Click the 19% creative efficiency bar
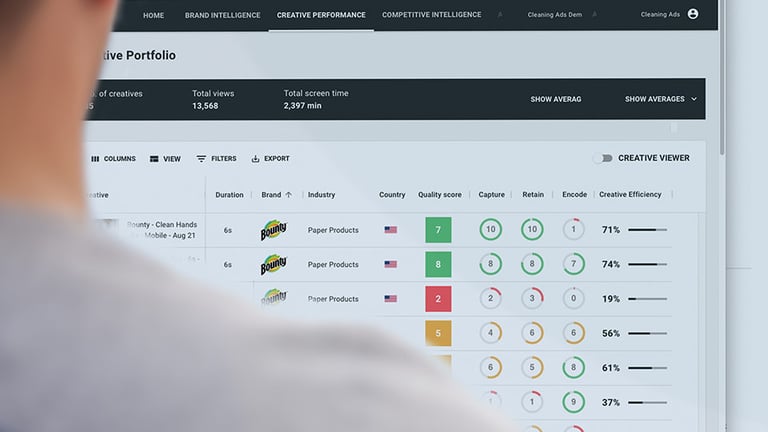Screen dimensions: 768x432 [648, 299]
